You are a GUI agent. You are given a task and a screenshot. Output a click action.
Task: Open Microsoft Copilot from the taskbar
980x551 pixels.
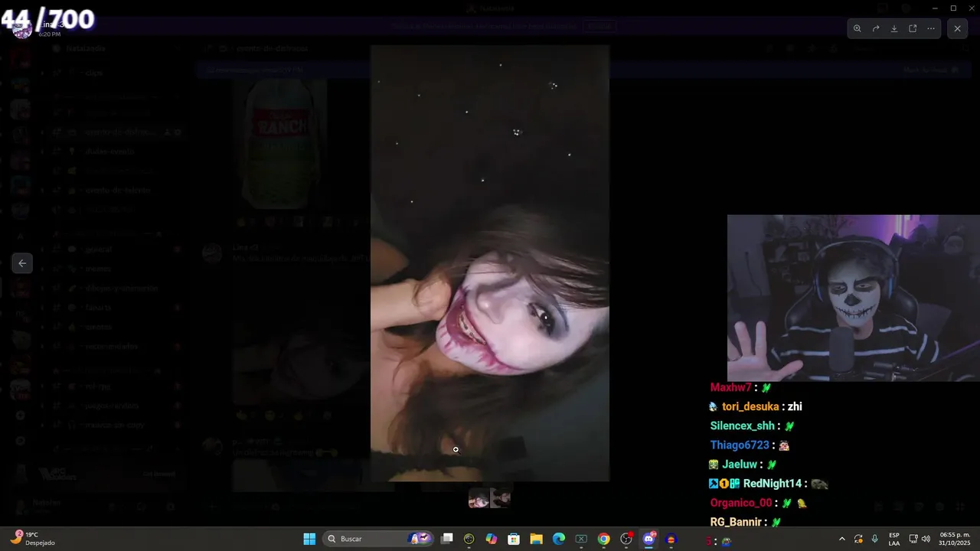[492, 539]
